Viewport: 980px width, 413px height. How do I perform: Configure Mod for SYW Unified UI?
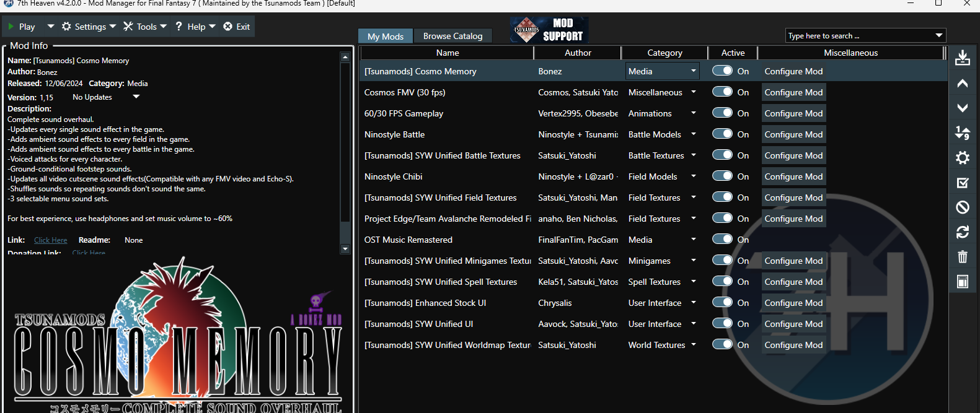pos(793,324)
